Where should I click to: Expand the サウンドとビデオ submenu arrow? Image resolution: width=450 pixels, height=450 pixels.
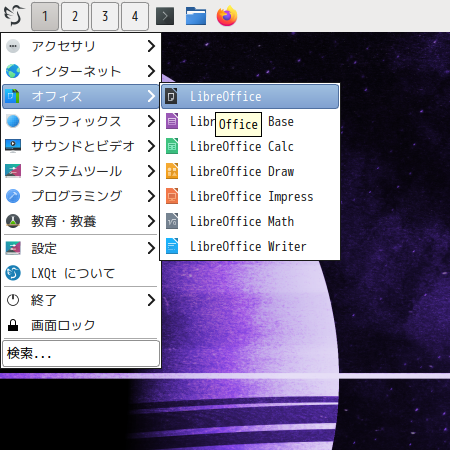[151, 146]
